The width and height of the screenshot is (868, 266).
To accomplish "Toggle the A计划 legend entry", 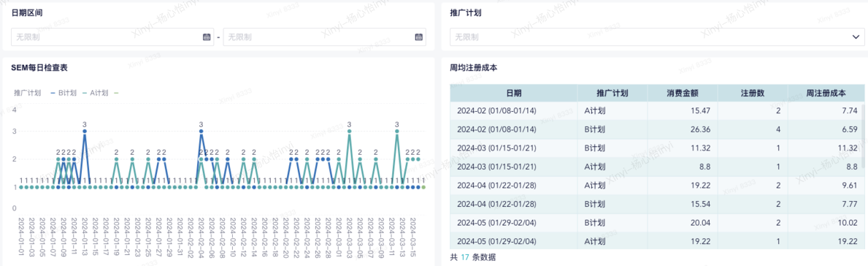I will [95, 93].
